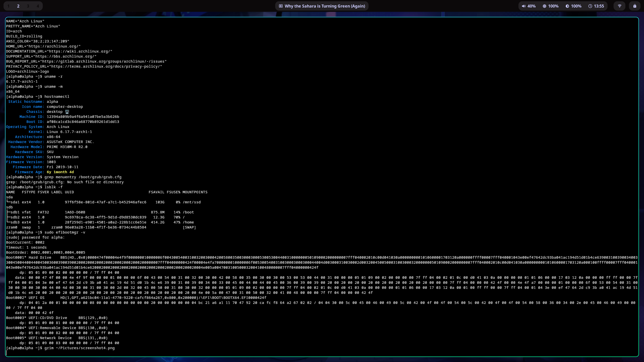
Task: Click the brightness sun icon
Action: 544,6
